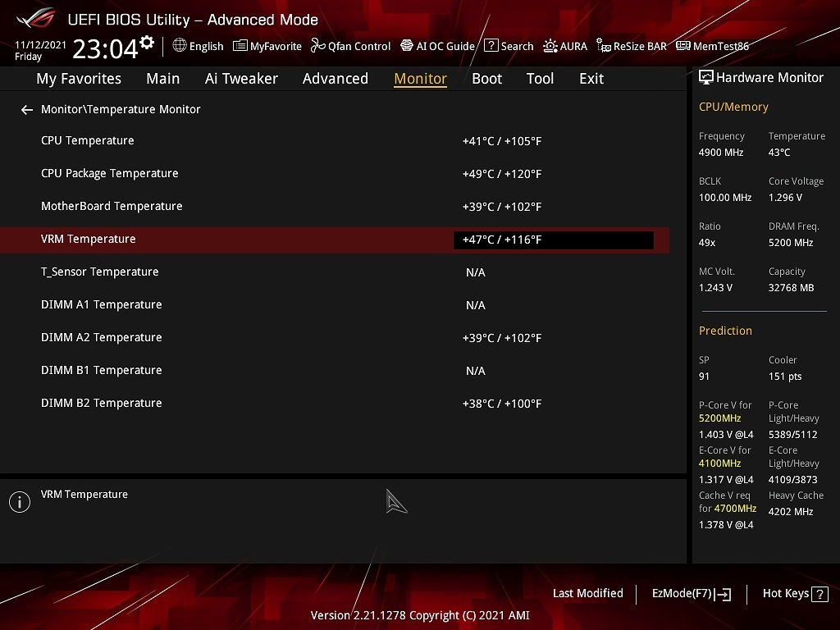The width and height of the screenshot is (840, 630).
Task: Switch to the Main tab
Action: [163, 79]
